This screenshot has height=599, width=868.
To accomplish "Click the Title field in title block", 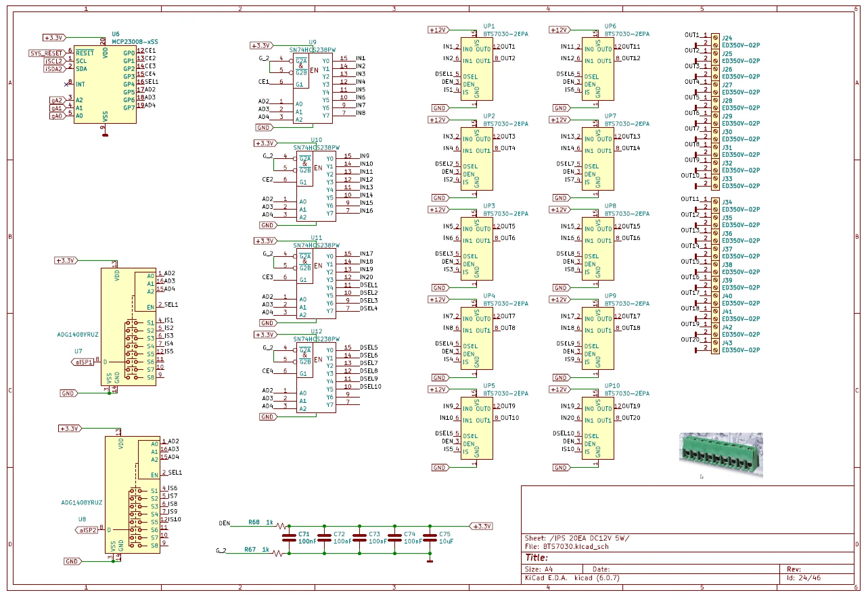I will tap(536, 558).
